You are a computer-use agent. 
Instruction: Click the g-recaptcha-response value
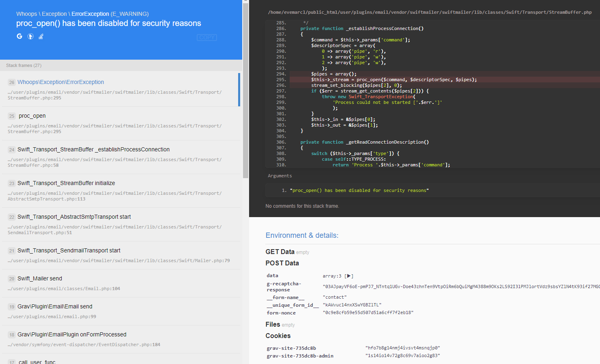pos(461,286)
